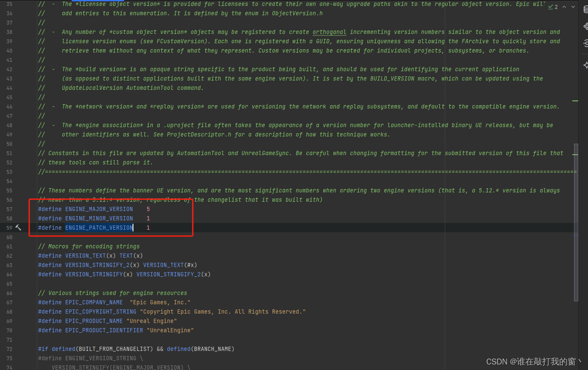This screenshot has height=370, width=588.
Task: Click line number 57 in the gutter
Action: [x=9, y=209]
